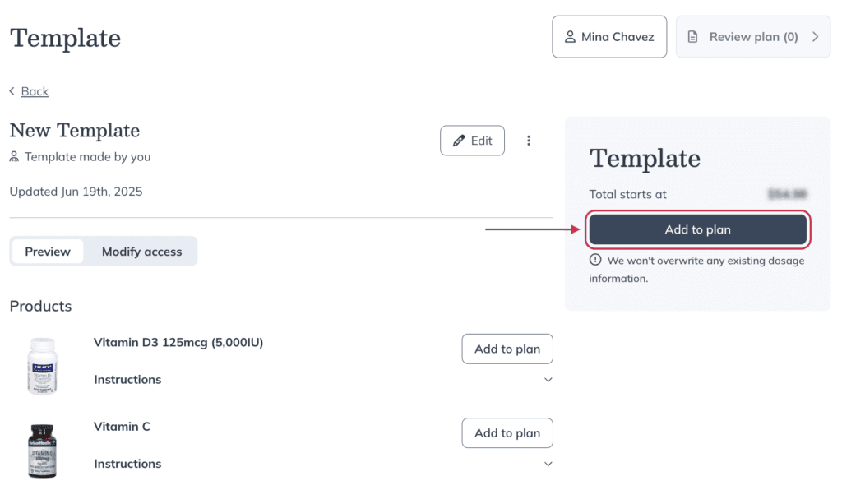This screenshot has height=504, width=842.
Task: Click the user icon by Template made by you
Action: 14,157
